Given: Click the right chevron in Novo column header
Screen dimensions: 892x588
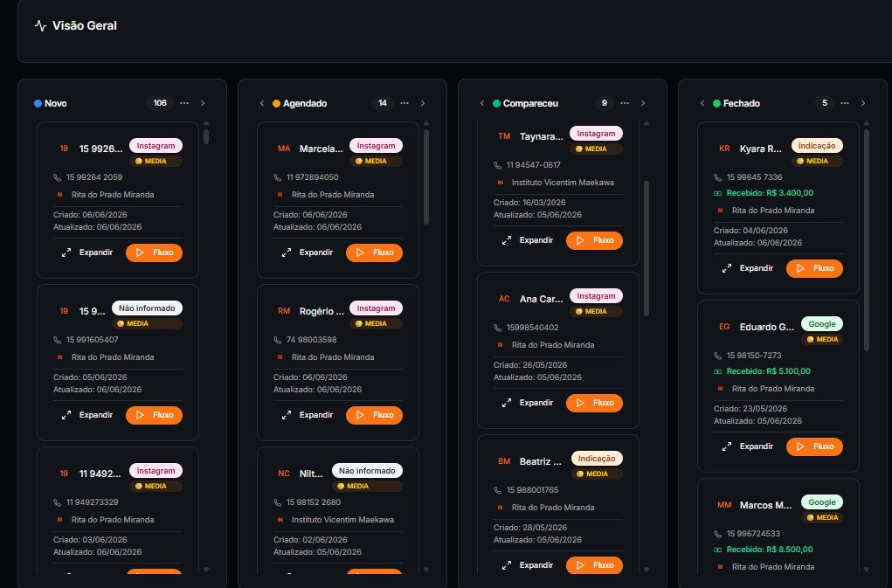Looking at the screenshot, I should (203, 103).
